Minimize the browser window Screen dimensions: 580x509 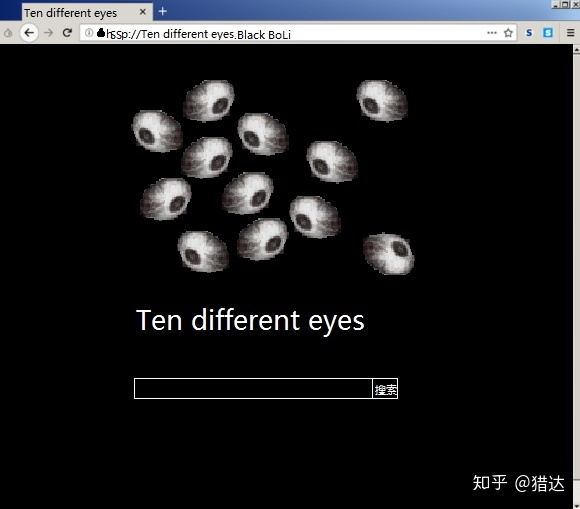[555, 4]
